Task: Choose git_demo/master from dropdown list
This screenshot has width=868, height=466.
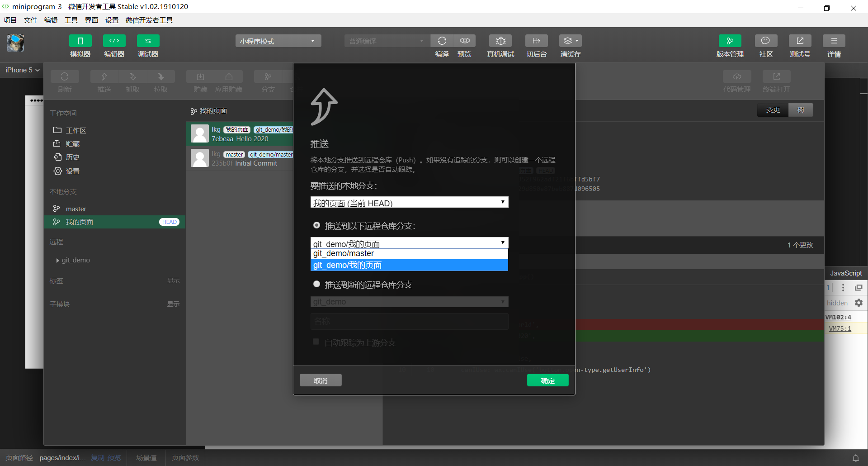Action: (410, 254)
